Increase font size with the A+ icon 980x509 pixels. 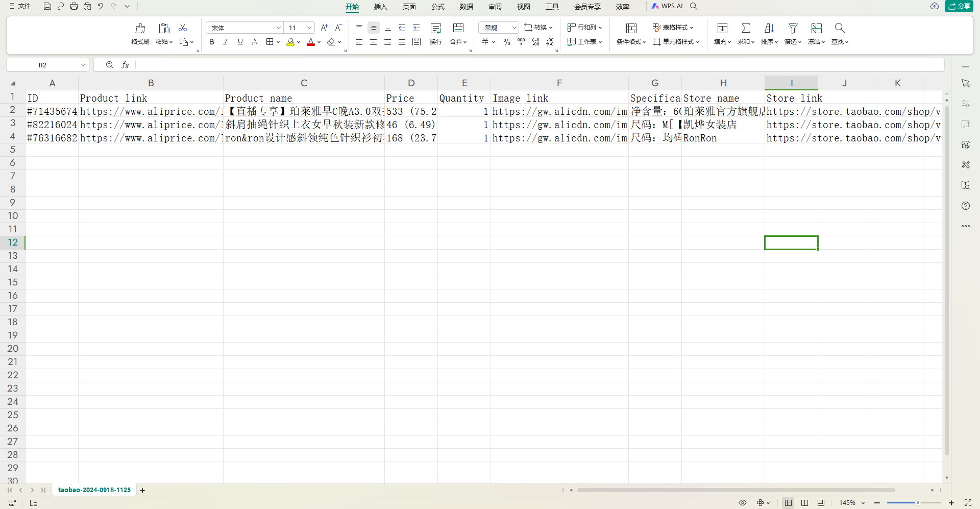(324, 28)
